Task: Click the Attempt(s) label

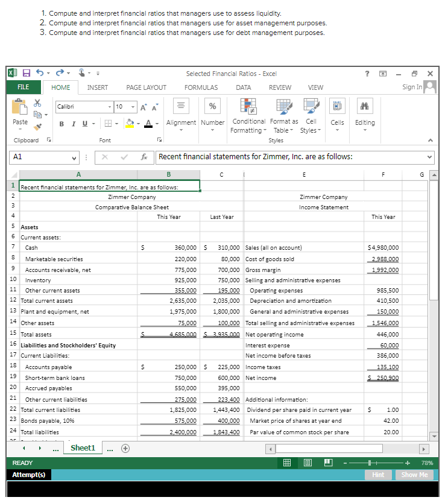Action: coord(29,475)
